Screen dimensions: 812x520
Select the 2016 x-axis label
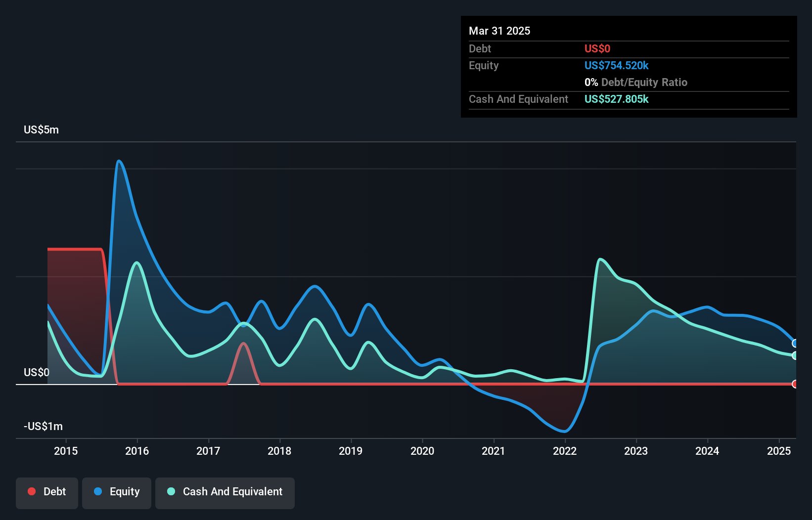pos(137,451)
